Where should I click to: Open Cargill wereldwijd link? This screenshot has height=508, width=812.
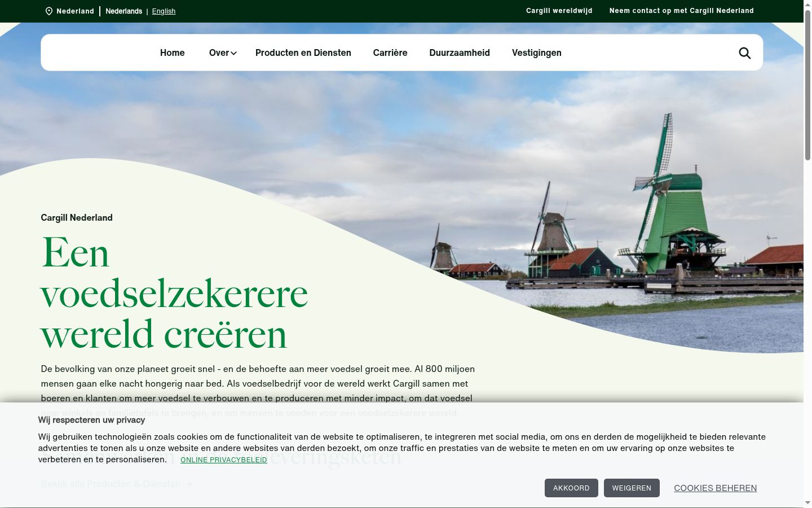[x=559, y=11]
